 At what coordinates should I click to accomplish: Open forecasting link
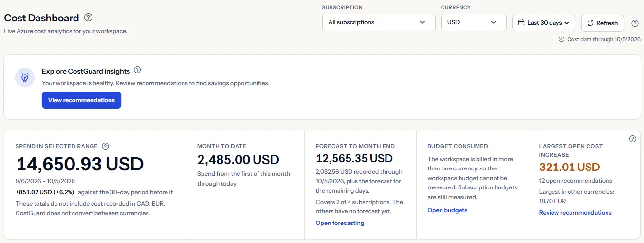tap(340, 223)
